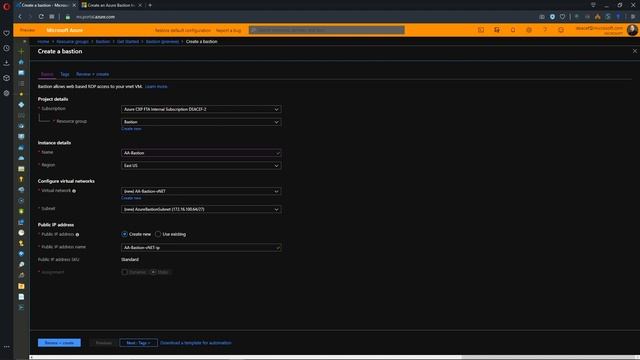Screen dimensions: 640x360
Task: Switch to the Review + create tab
Action: pos(92,74)
